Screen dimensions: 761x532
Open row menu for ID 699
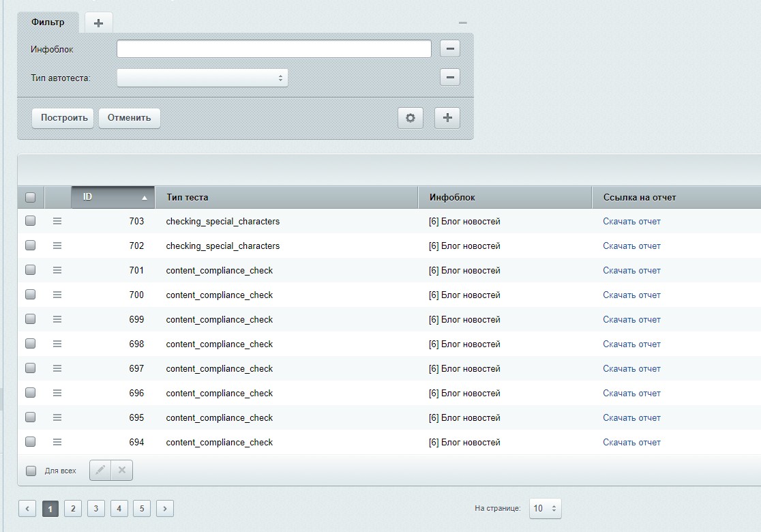[x=57, y=319]
